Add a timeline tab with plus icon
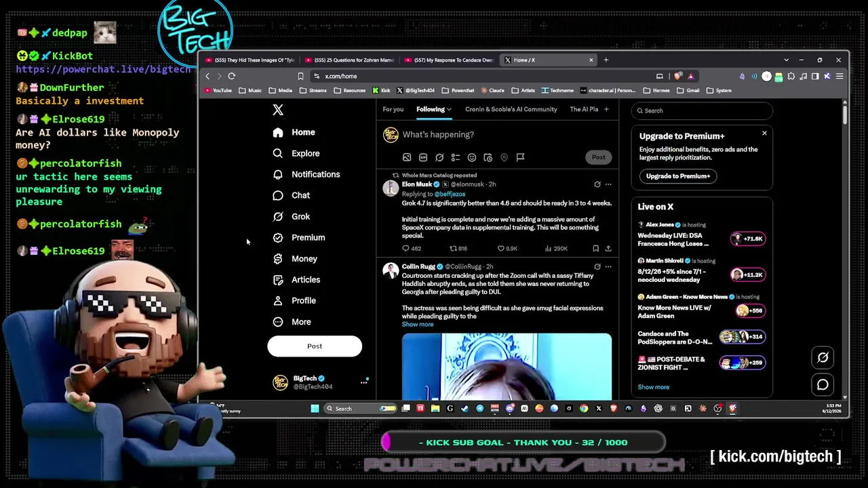Screen dimensions: 868x488 pyautogui.click(x=606, y=109)
